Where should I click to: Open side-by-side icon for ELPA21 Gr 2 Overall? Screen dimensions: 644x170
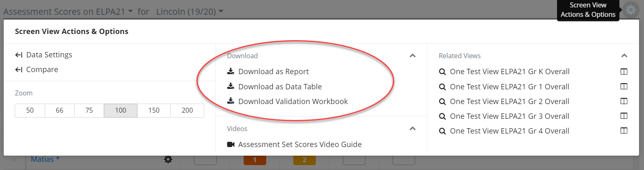(x=624, y=101)
